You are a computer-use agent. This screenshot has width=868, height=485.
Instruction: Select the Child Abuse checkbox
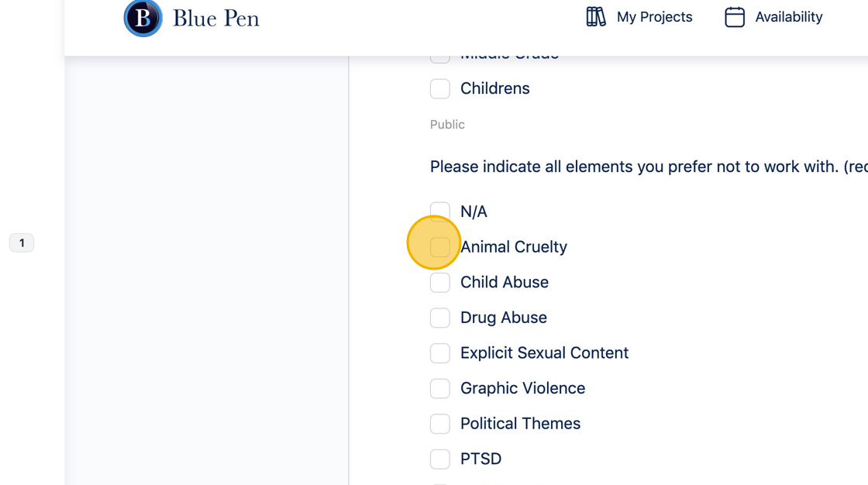pos(440,282)
